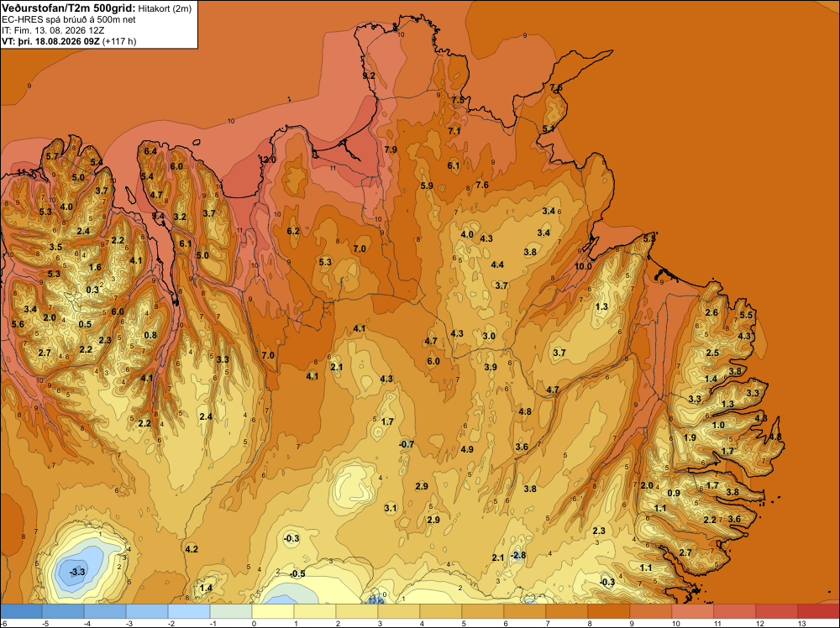Click the legend scale label 0
The width and height of the screenshot is (840, 628).
point(254,623)
